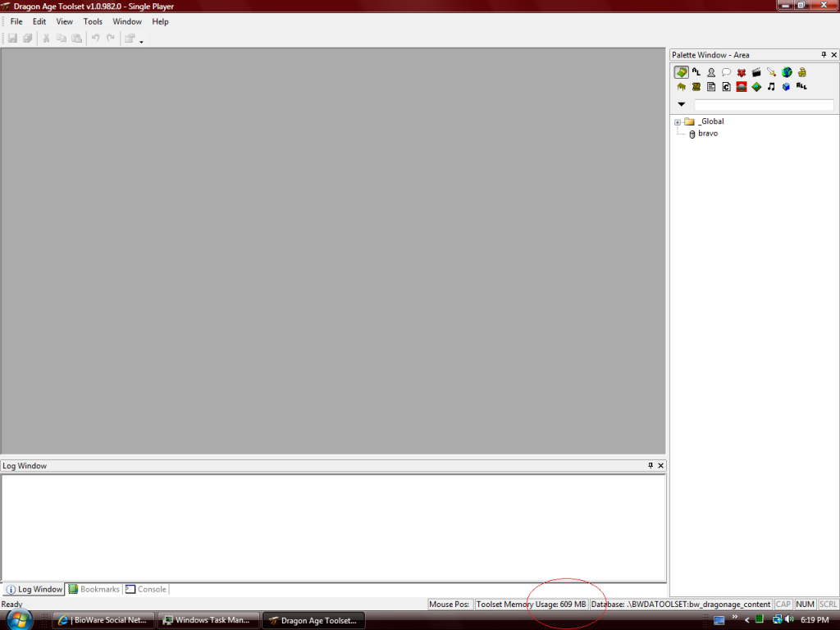Toggle auto-hide pin on Log Window
This screenshot has height=630, width=840.
(x=651, y=466)
